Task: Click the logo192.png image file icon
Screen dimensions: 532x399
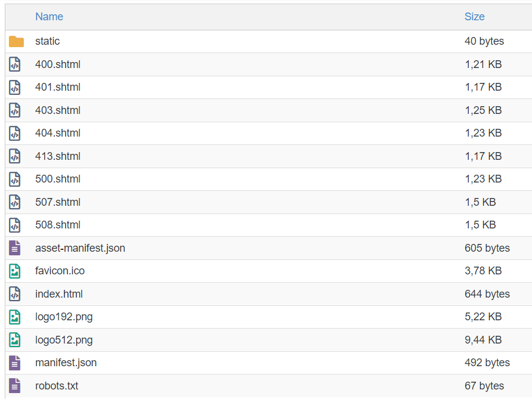Action: coord(14,317)
